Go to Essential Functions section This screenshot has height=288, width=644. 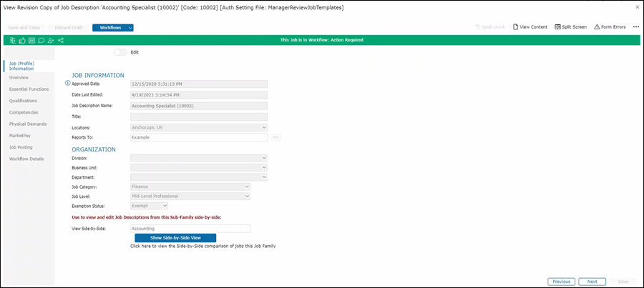click(29, 89)
